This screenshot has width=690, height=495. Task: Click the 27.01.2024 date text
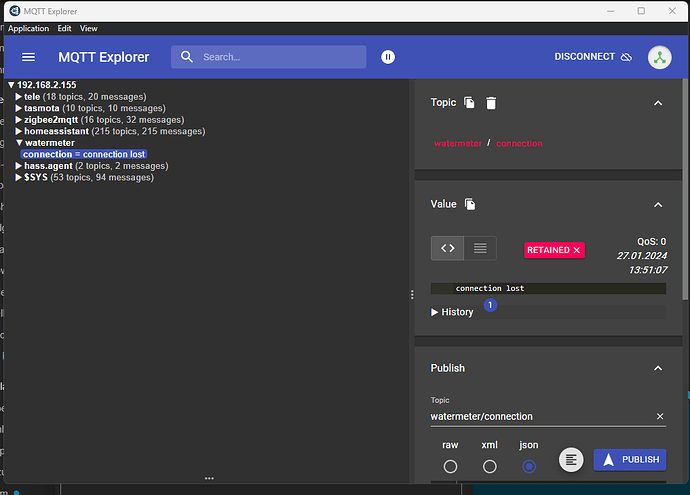click(642, 256)
